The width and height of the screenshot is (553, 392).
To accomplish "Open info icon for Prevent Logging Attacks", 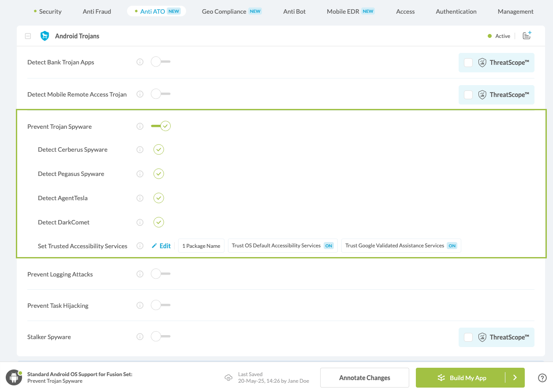I will (140, 274).
